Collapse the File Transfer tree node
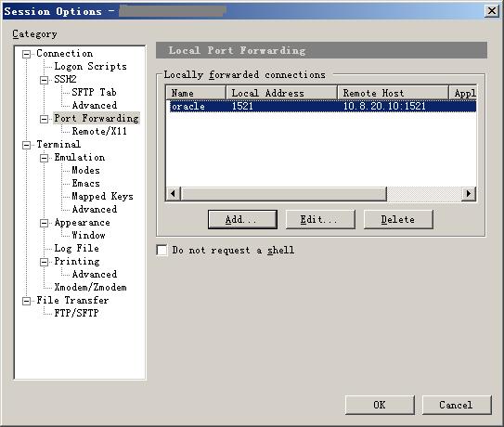 click(x=26, y=302)
